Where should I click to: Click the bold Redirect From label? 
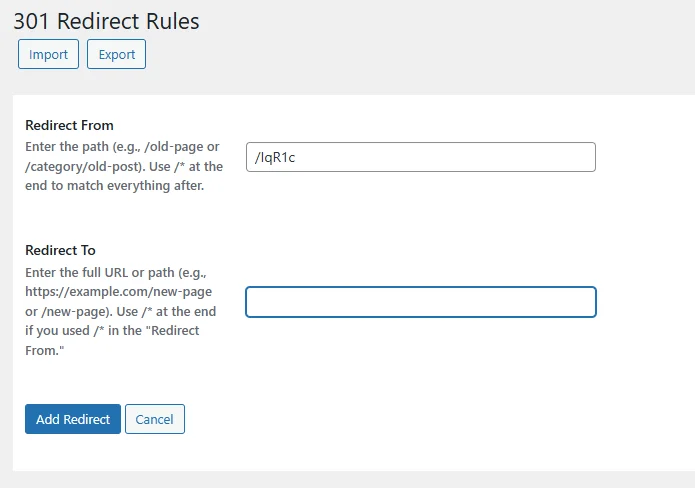coord(69,125)
